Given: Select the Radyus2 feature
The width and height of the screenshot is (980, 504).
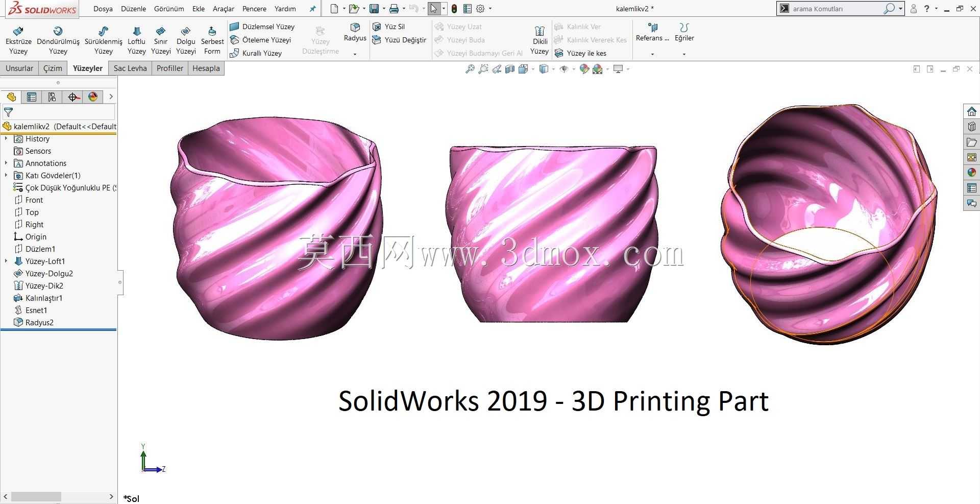Looking at the screenshot, I should [x=34, y=323].
